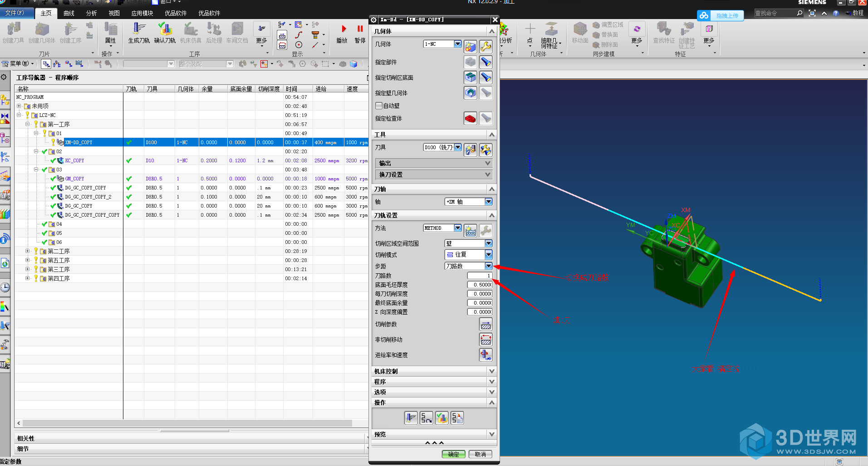Click the red 指定检查体 select icon

point(471,118)
